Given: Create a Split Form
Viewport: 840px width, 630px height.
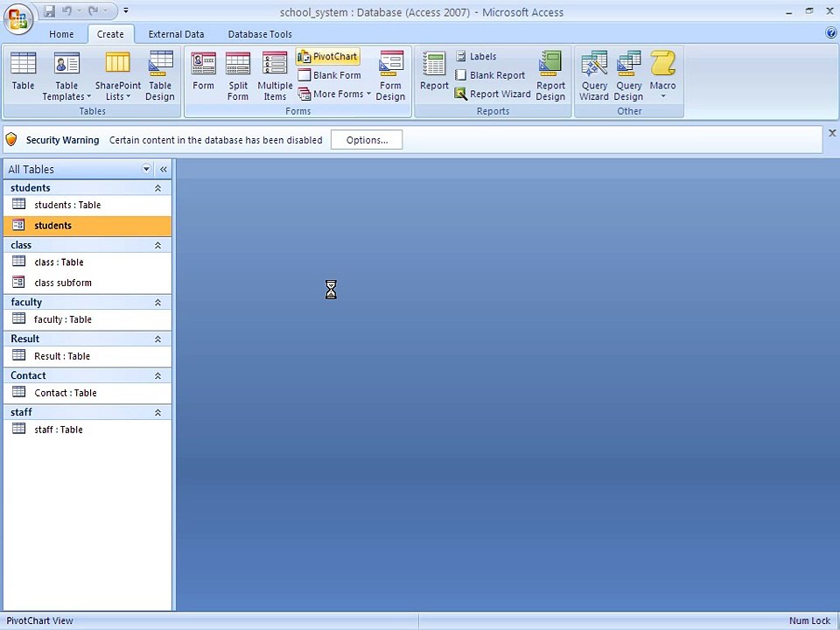Looking at the screenshot, I should coord(237,76).
